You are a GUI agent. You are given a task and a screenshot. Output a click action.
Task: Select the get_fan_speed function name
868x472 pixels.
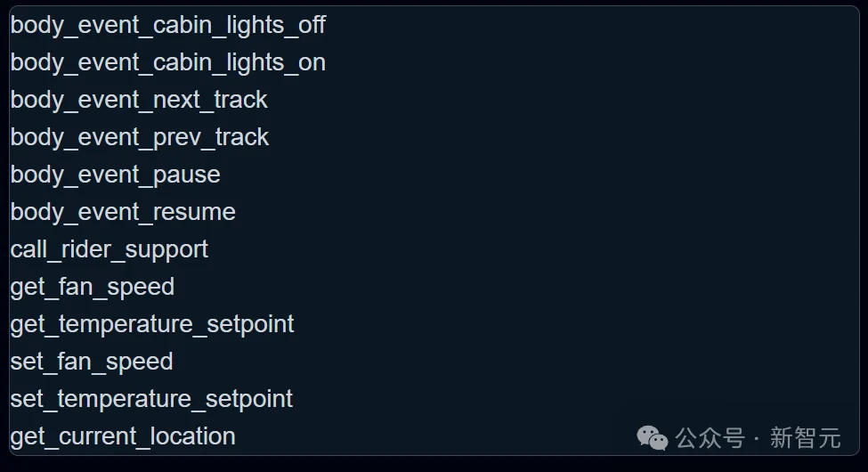tap(92, 287)
